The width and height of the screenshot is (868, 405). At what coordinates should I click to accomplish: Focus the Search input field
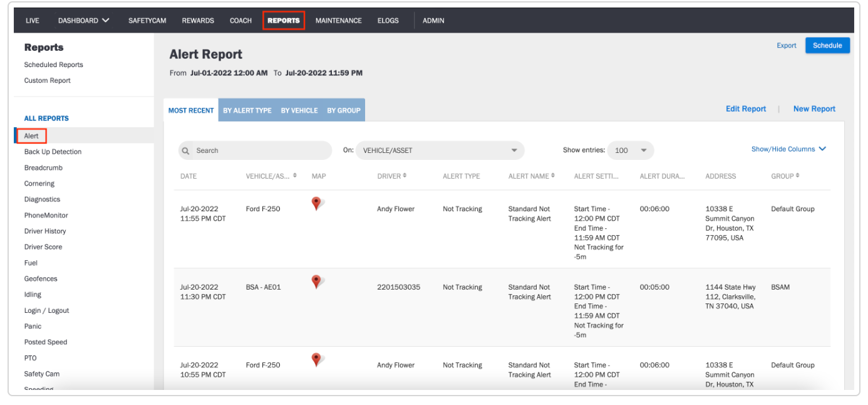point(255,150)
